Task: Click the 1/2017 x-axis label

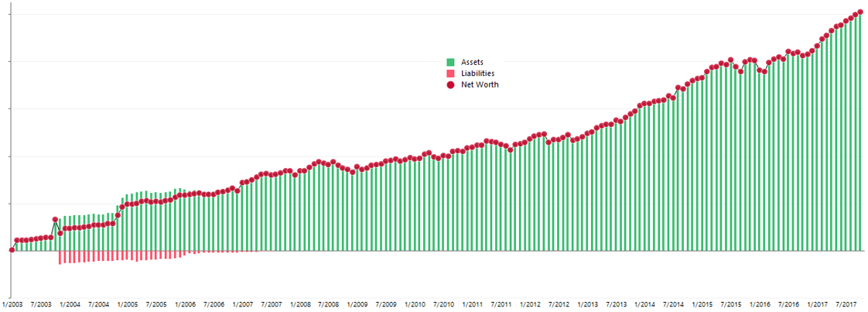Action: click(818, 305)
